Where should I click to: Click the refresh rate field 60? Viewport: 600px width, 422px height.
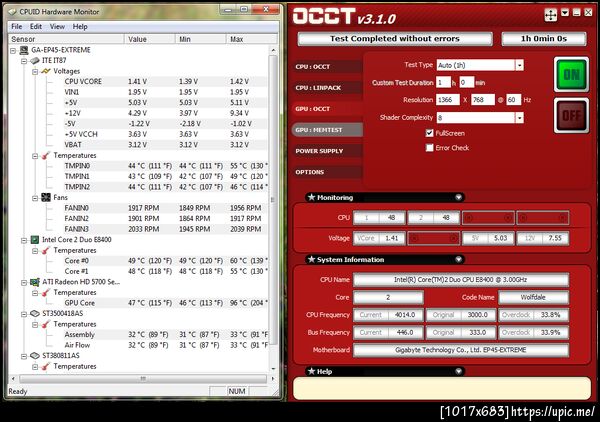[x=514, y=100]
